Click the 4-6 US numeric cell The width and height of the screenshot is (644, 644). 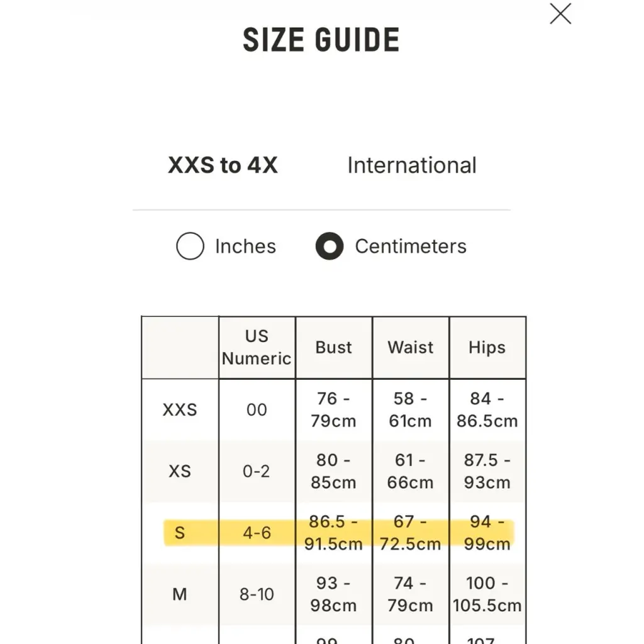point(257,533)
